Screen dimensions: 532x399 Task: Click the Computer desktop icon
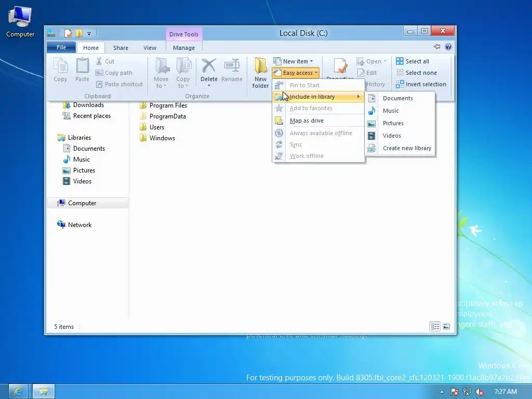pyautogui.click(x=20, y=21)
